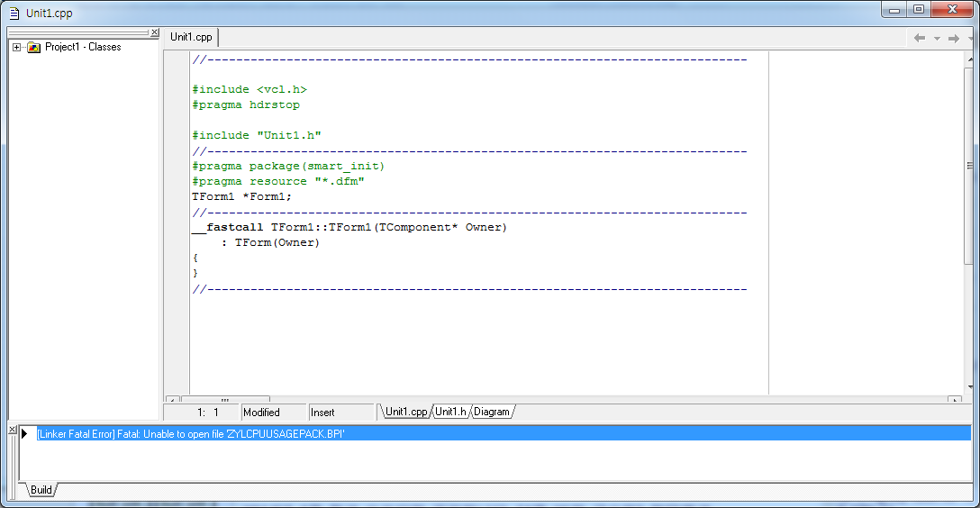The width and height of the screenshot is (980, 508).
Task: Click the horizontal scrollbar left arrow
Action: pyautogui.click(x=171, y=399)
